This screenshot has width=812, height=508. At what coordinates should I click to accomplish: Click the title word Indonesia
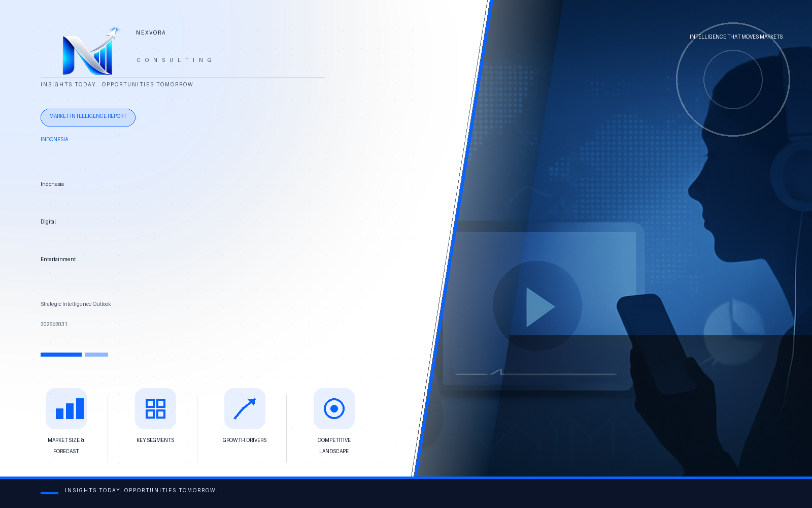pyautogui.click(x=52, y=184)
